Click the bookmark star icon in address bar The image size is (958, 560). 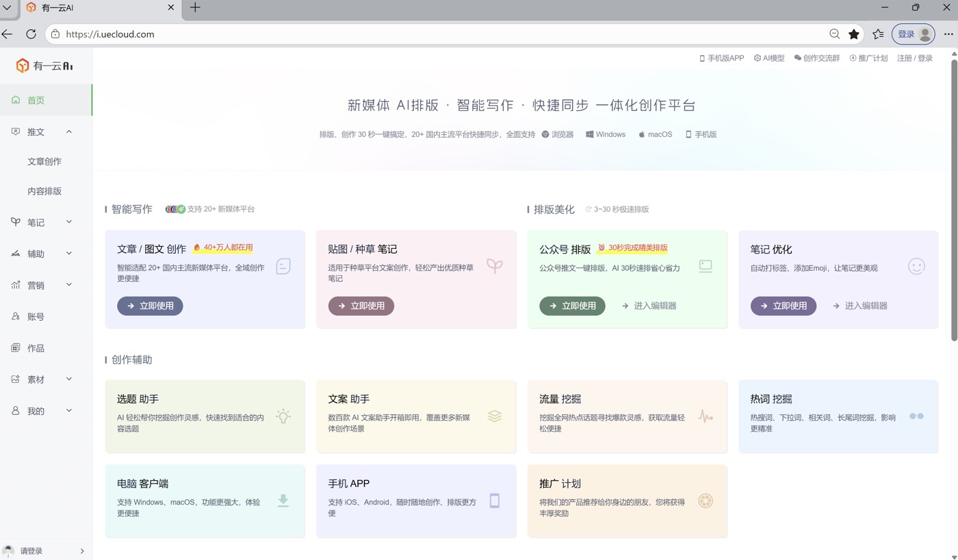[x=853, y=34]
